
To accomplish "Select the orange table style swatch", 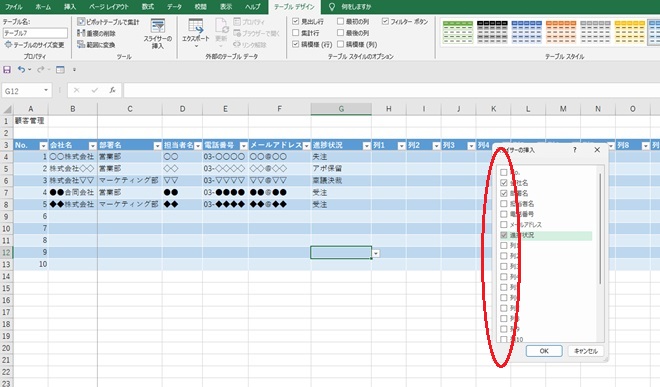I will tap(561, 32).
